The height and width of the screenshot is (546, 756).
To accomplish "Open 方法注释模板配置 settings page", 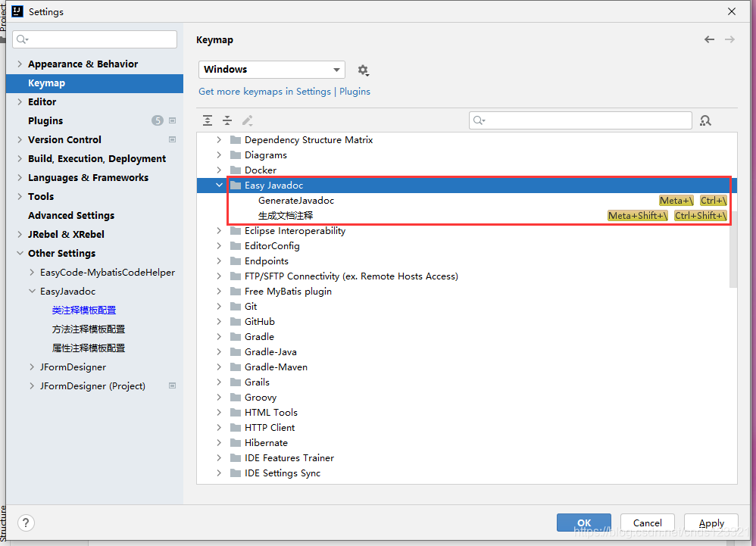I will 89,329.
